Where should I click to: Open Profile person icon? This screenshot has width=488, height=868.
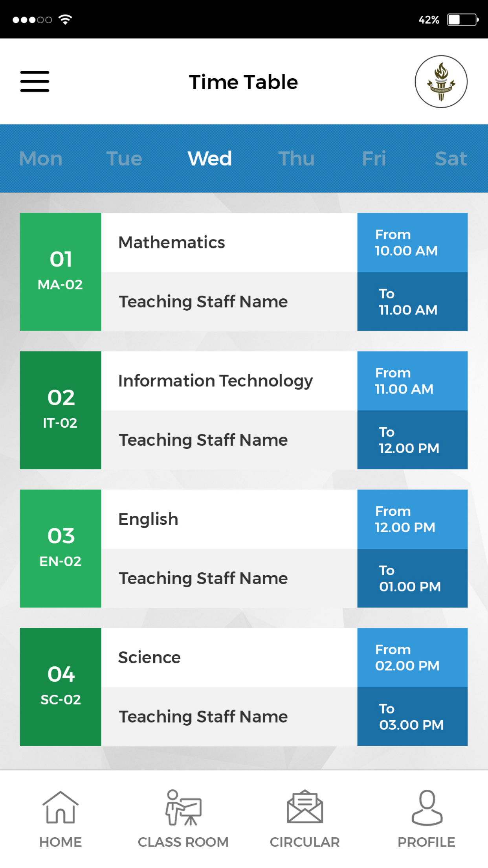(427, 807)
